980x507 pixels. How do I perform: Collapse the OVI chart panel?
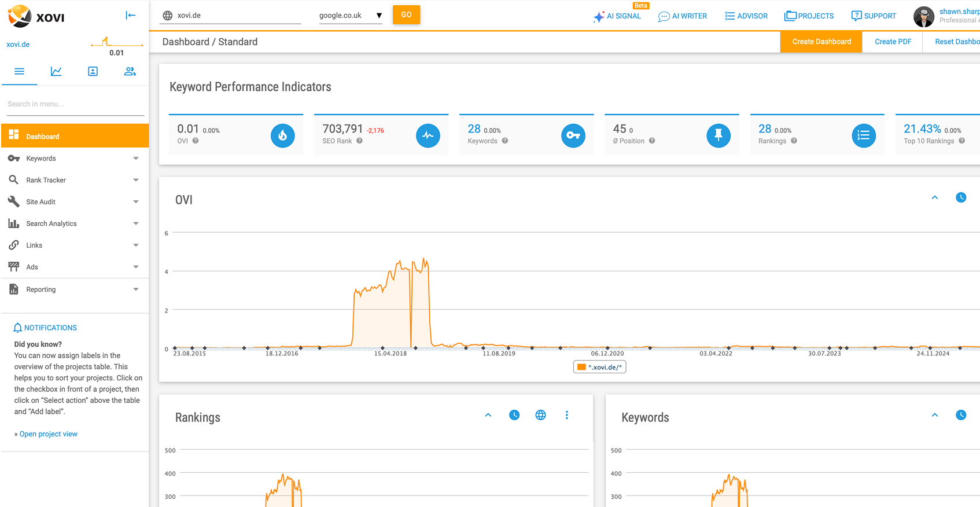coord(934,197)
